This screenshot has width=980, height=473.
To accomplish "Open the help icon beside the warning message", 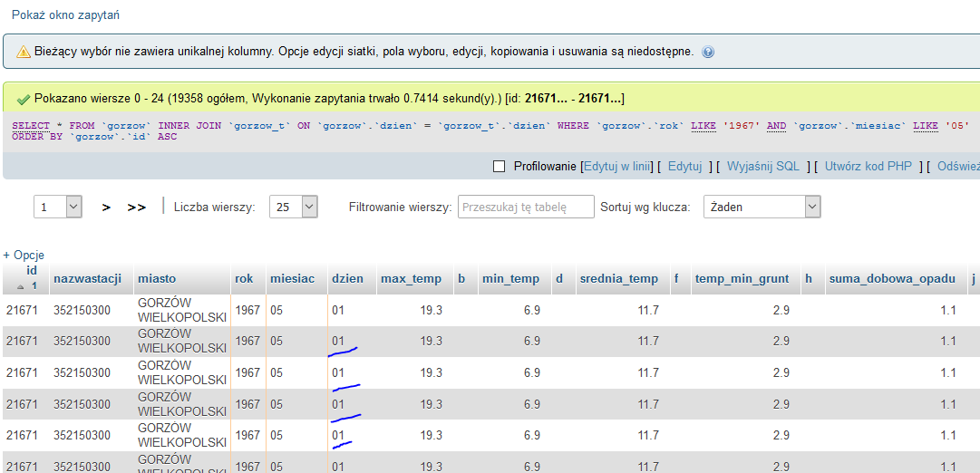I will (x=707, y=52).
